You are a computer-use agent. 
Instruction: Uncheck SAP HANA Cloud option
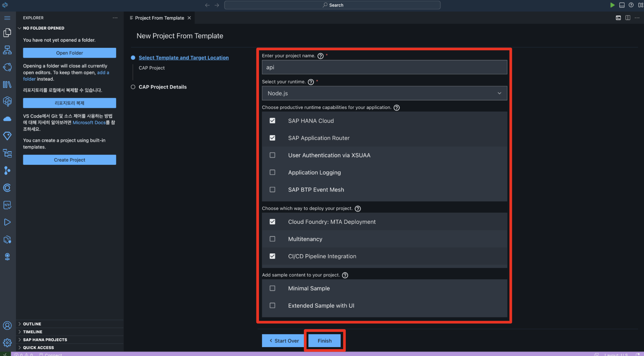[x=272, y=121]
